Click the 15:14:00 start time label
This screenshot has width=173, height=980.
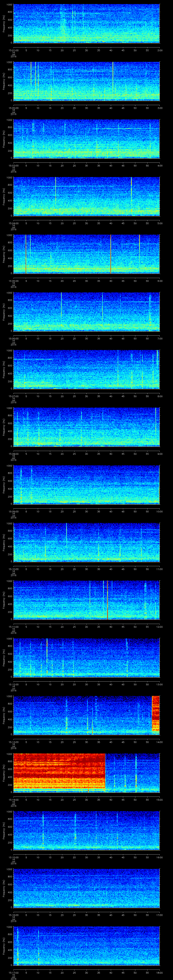pos(13,800)
